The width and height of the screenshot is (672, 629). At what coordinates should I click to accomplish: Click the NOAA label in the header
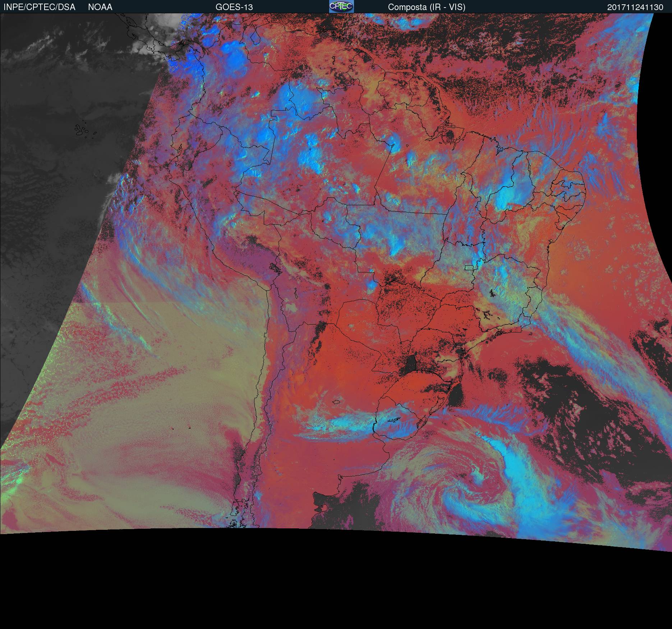click(x=100, y=7)
